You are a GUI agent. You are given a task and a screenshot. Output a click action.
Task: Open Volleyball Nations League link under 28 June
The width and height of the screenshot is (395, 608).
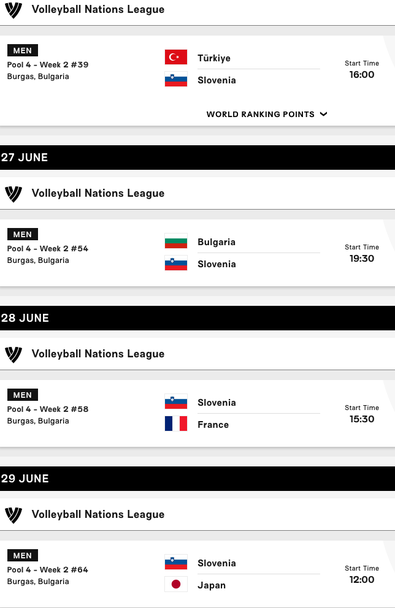[x=98, y=354]
